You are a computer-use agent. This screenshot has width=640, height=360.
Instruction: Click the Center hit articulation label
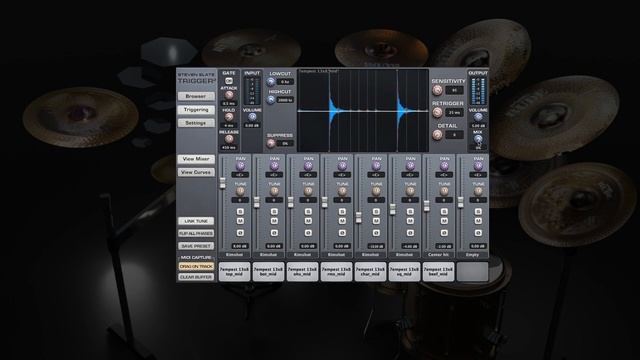tap(438, 255)
